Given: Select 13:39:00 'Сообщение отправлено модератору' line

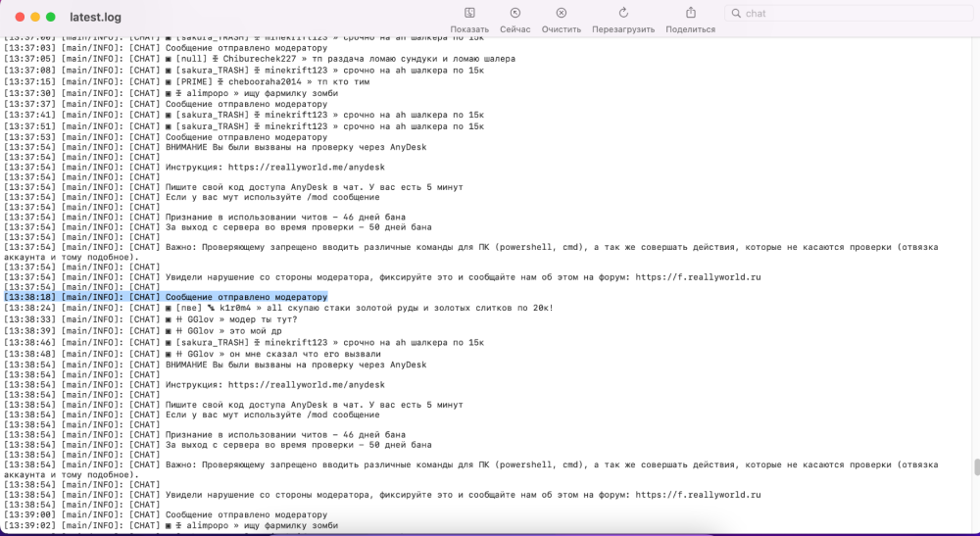Looking at the screenshot, I should (166, 514).
